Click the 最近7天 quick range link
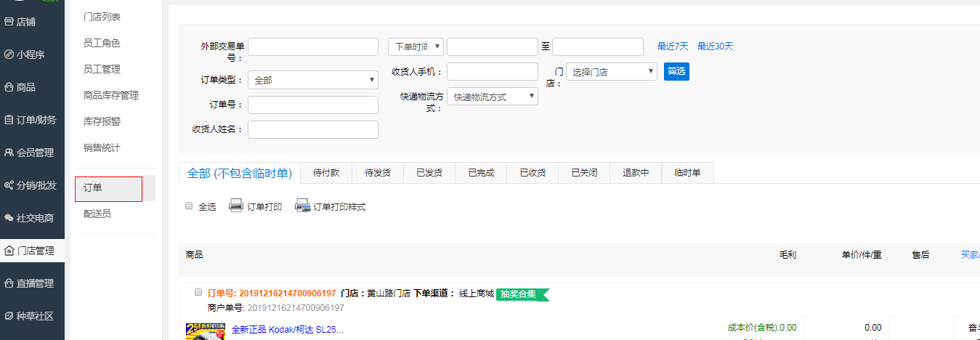Image resolution: width=980 pixels, height=340 pixels. (673, 46)
